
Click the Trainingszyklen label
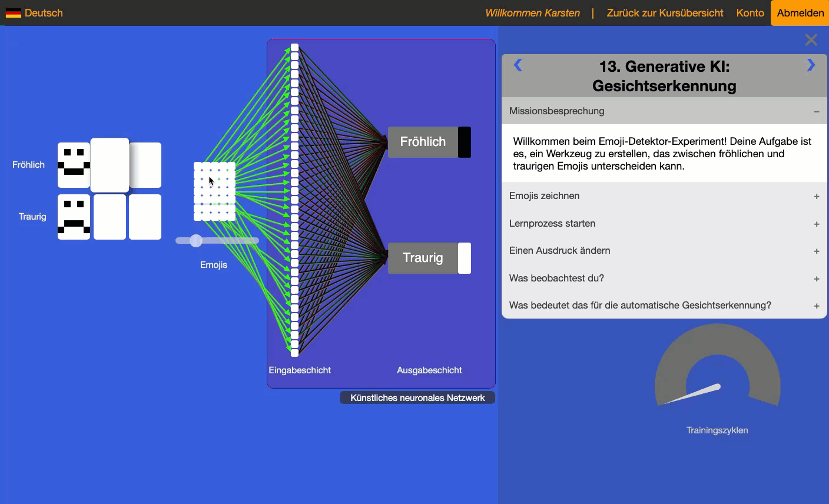[717, 430]
